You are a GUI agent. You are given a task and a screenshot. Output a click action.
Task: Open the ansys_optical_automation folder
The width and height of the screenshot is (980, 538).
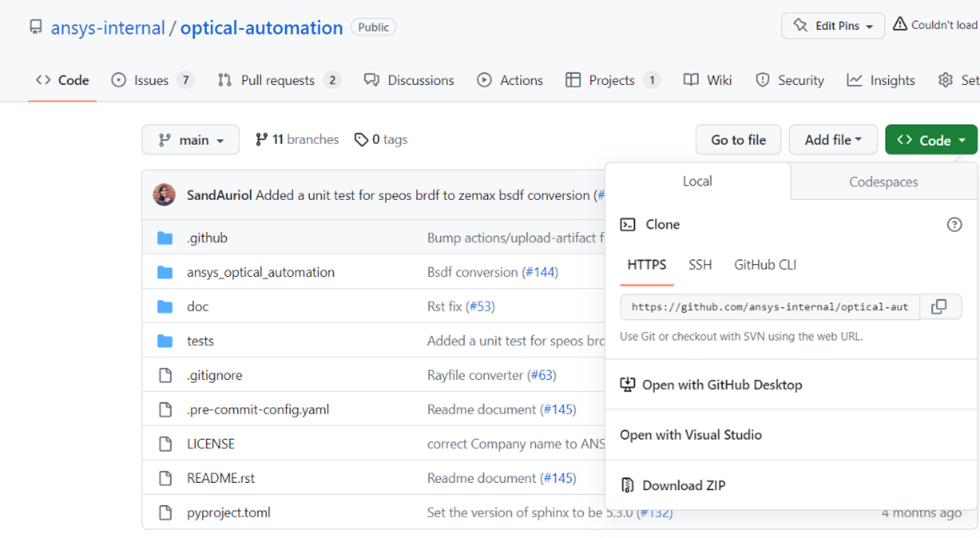point(261,272)
